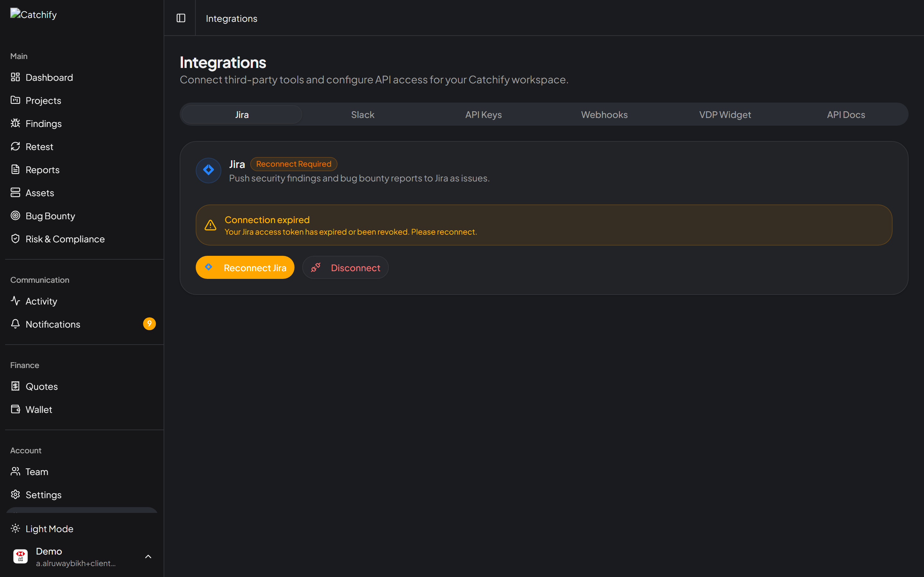Click the Catchify logo
Screen dimensions: 924x577
coord(33,14)
